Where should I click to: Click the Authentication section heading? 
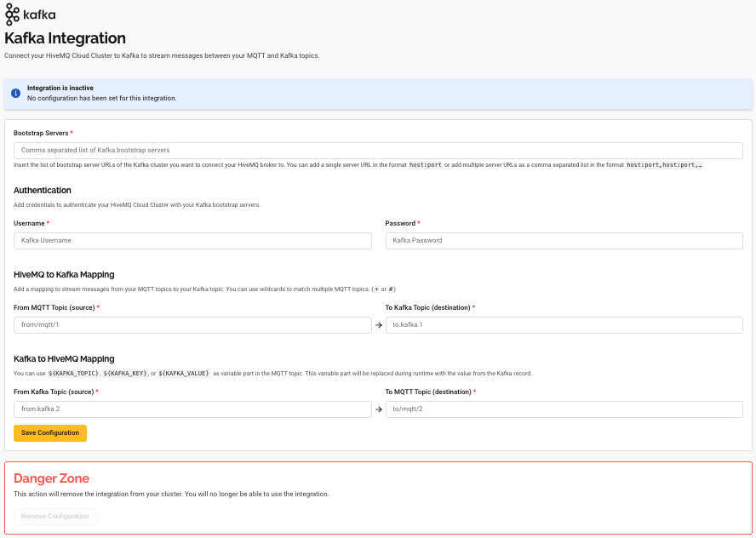tap(43, 191)
